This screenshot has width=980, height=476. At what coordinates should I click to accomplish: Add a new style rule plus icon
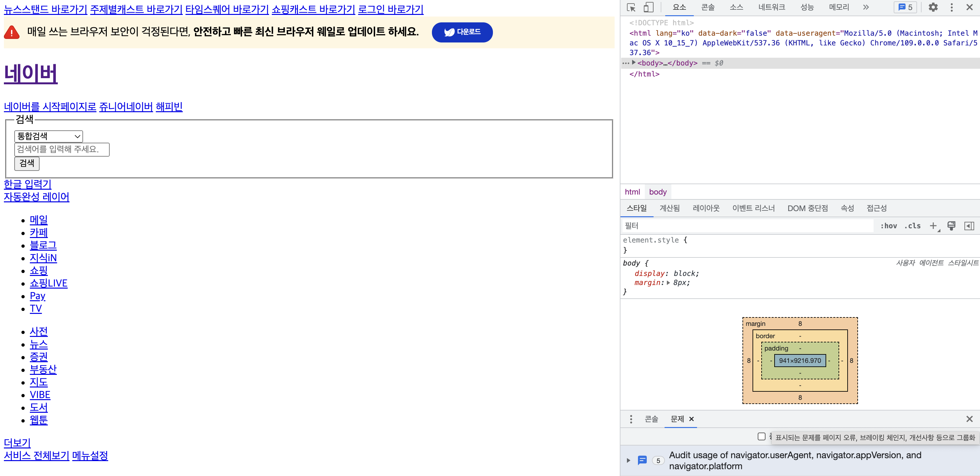(933, 226)
